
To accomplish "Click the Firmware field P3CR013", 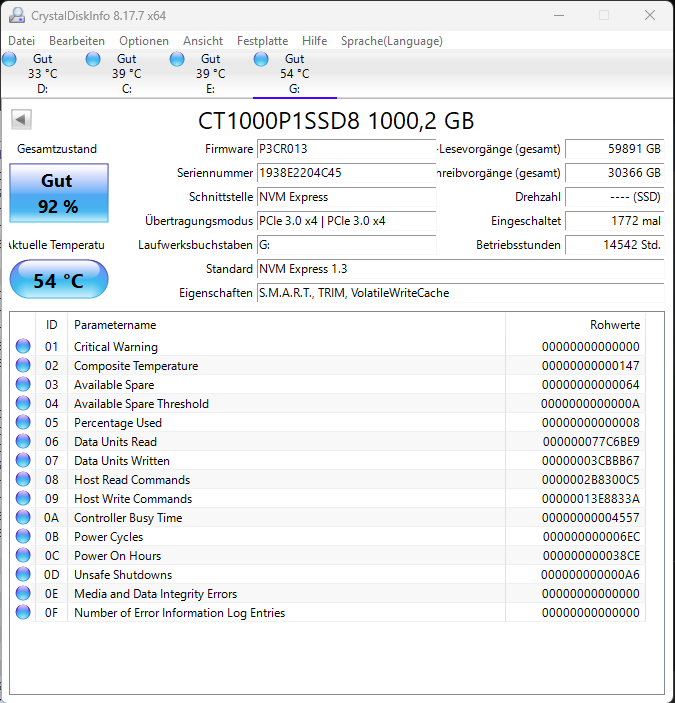I will [x=346, y=149].
